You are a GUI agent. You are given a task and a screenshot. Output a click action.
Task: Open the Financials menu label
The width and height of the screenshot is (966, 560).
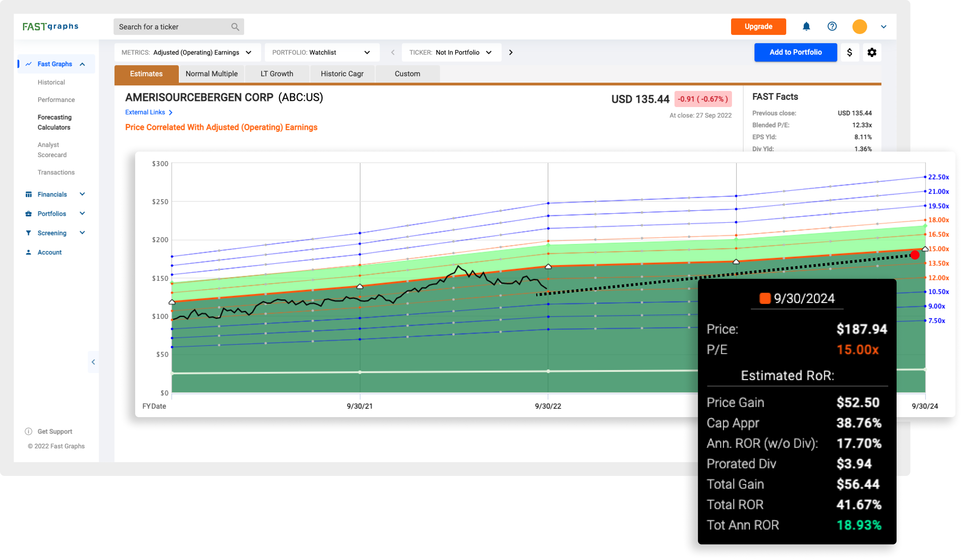click(x=52, y=195)
